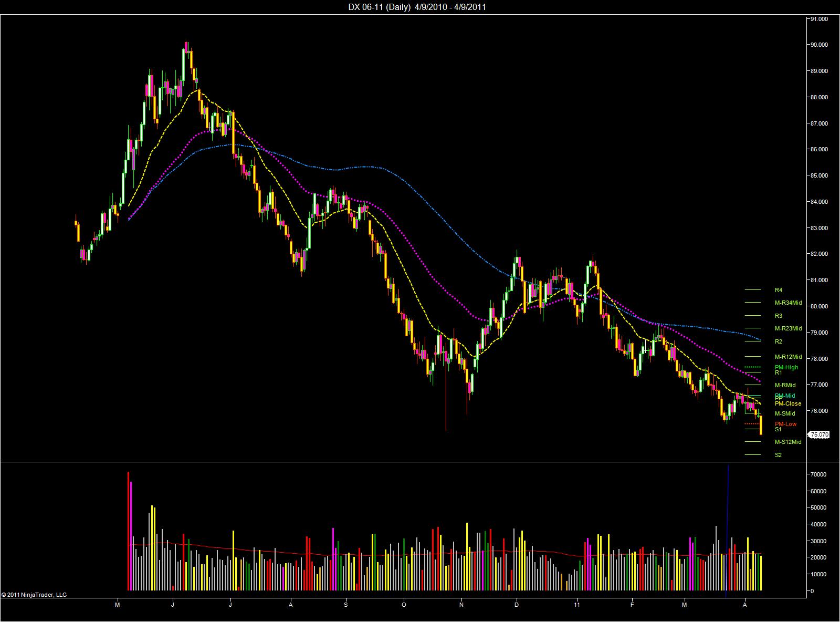Click the D month label on time axis
The height and width of the screenshot is (622, 840).
pos(517,605)
